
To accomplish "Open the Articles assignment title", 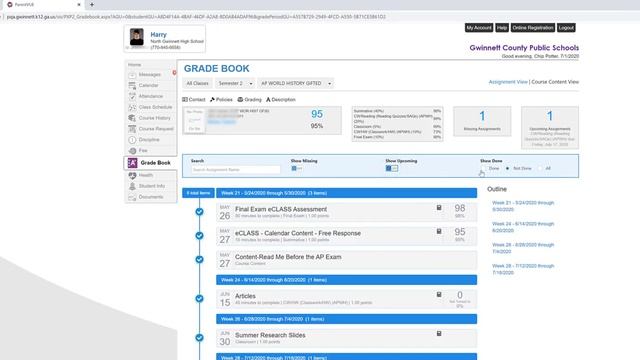I will tap(245, 296).
